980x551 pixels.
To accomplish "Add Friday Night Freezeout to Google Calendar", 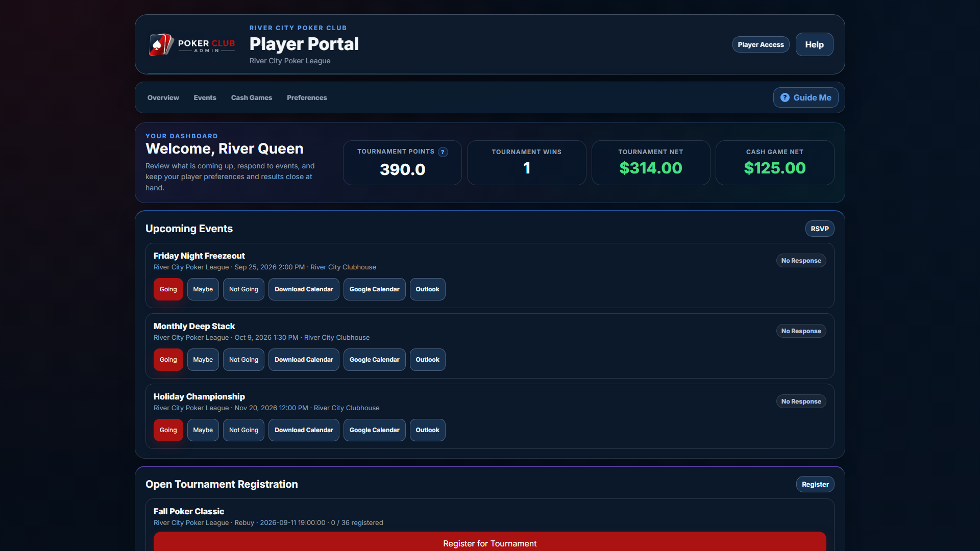I will pos(375,289).
